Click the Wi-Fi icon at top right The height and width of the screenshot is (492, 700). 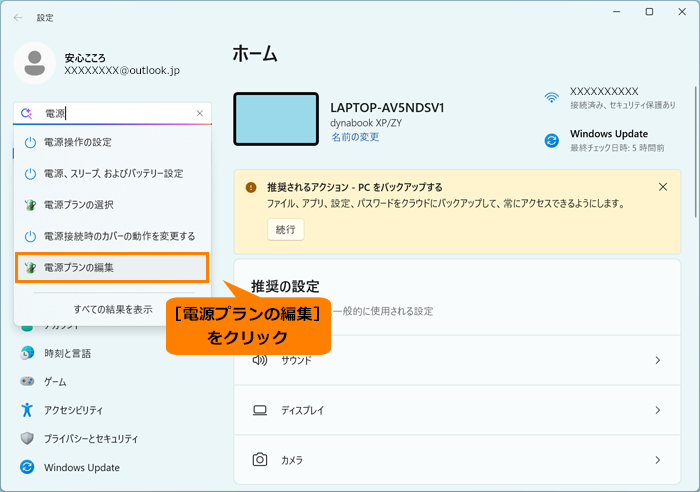pos(552,97)
